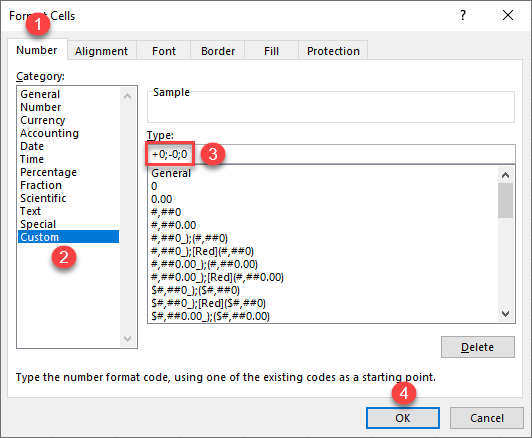
Task: Click the category list scroll down arrow
Action: 128,339
